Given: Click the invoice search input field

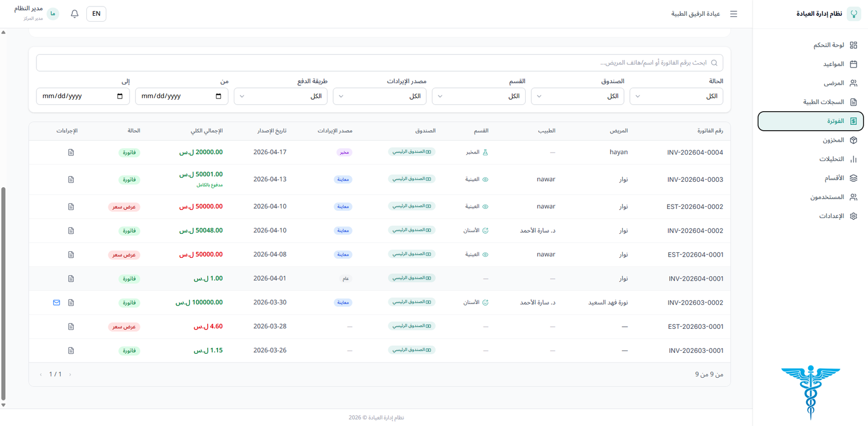Looking at the screenshot, I should click(x=380, y=63).
